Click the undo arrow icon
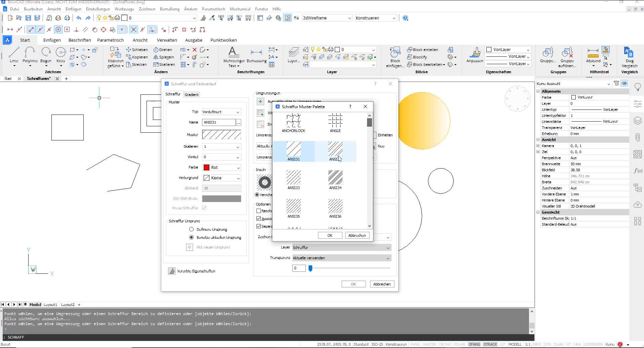 pyautogui.click(x=79, y=18)
